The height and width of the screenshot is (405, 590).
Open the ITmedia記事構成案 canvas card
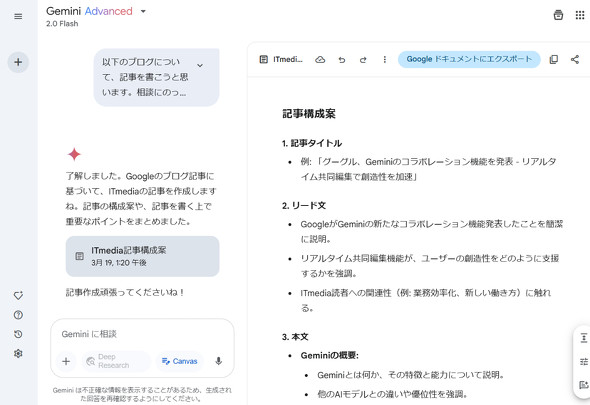pos(143,256)
